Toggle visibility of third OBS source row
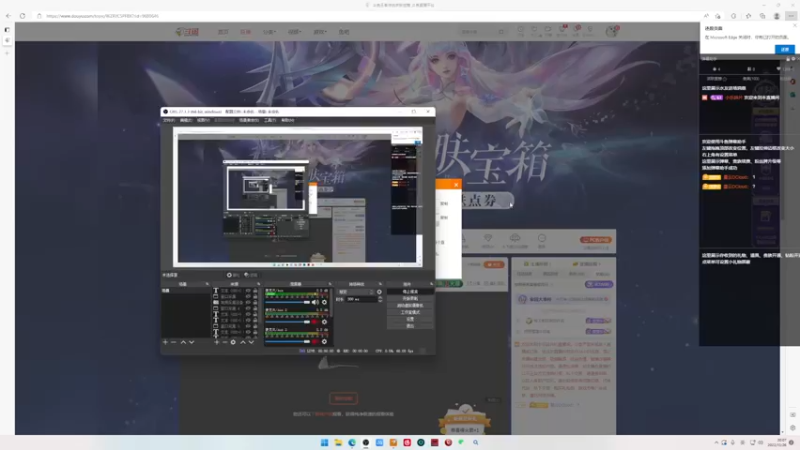The width and height of the screenshot is (800, 450). tap(248, 303)
